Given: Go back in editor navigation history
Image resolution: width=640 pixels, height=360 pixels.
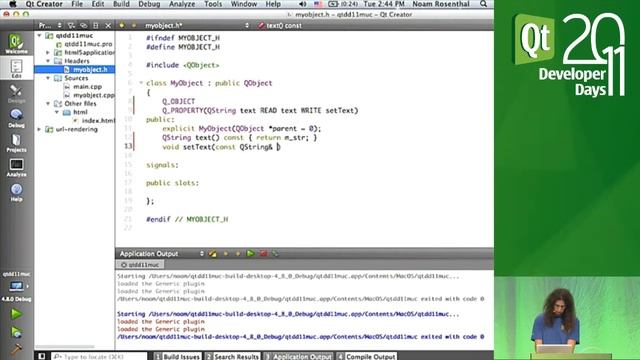Looking at the screenshot, I should (x=122, y=25).
